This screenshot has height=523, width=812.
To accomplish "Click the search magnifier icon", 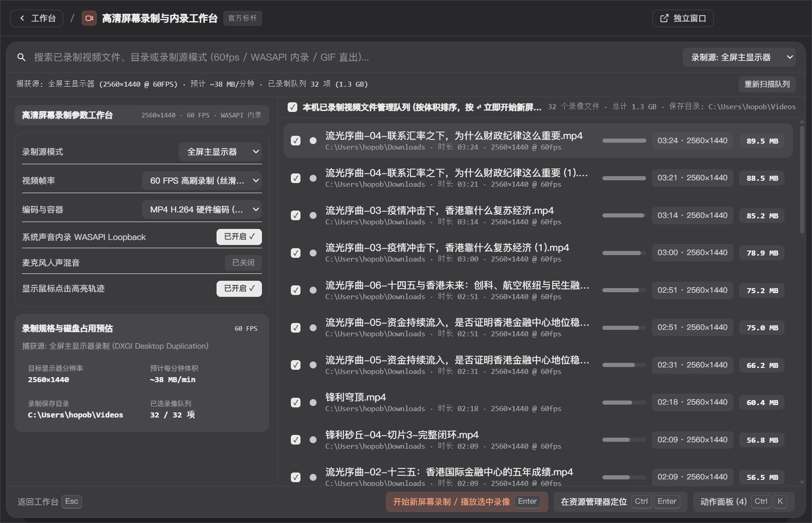I will [21, 57].
